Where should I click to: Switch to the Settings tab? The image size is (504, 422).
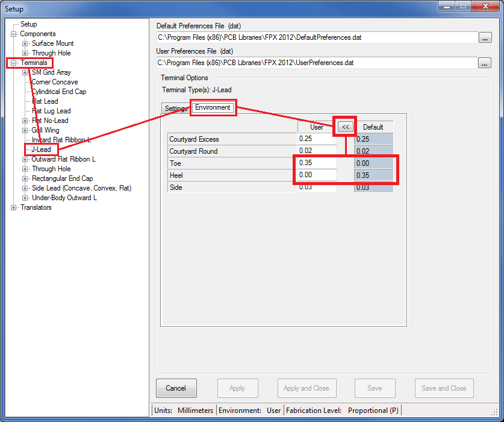175,108
